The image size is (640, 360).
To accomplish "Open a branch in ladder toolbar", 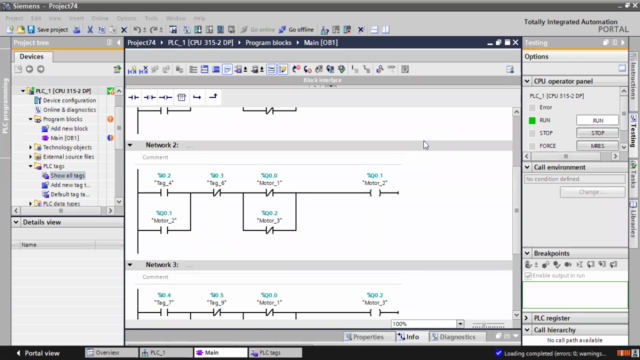I will click(197, 97).
